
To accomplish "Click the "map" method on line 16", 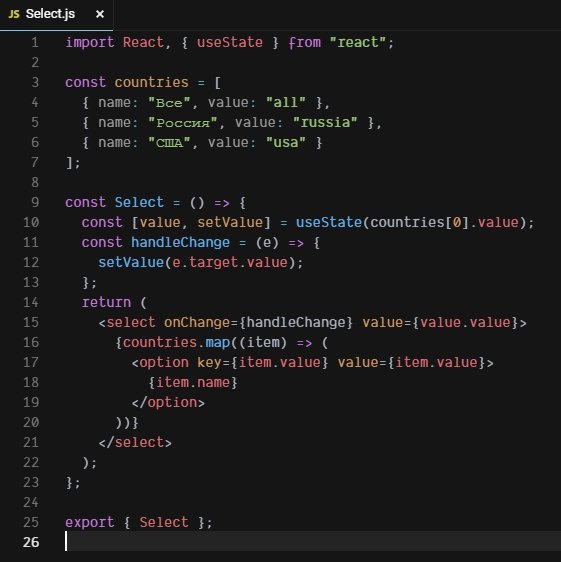I will point(218,343).
